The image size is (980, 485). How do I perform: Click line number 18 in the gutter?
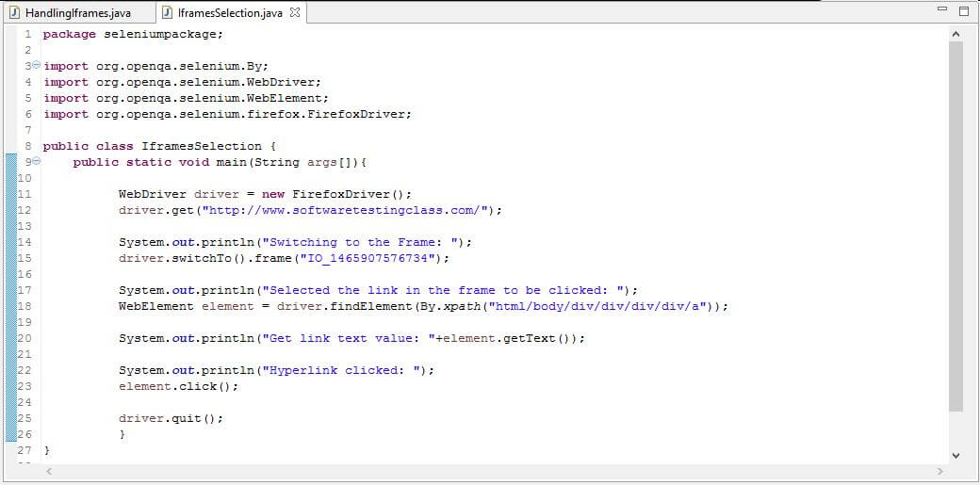24,306
